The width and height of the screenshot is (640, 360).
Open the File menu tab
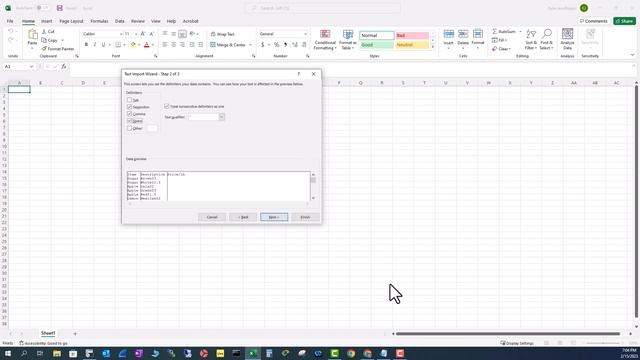(x=10, y=21)
